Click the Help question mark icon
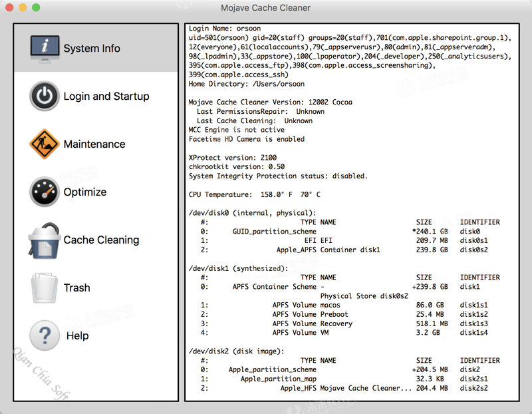 pos(45,335)
